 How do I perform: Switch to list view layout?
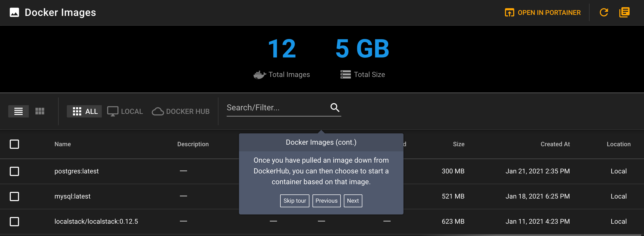[19, 111]
